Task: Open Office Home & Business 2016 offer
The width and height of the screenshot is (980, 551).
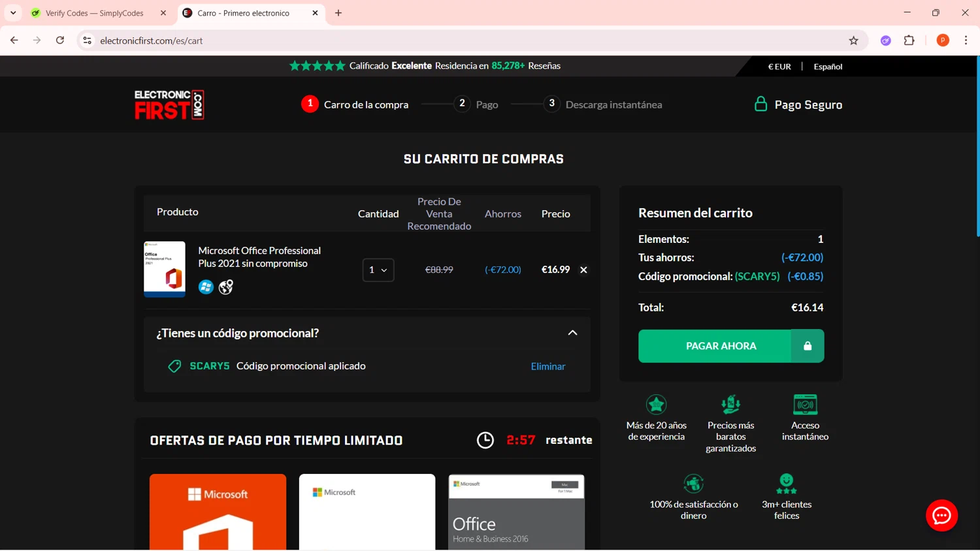Action: click(x=516, y=512)
